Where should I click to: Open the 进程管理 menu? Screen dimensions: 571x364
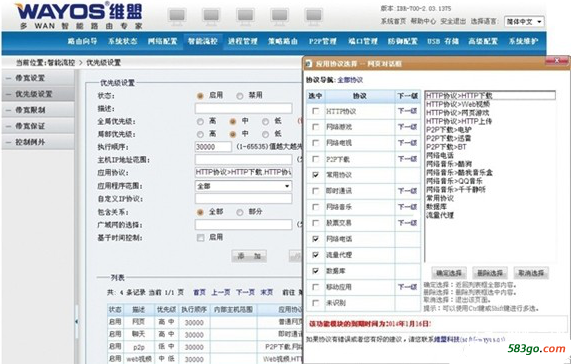coord(243,41)
